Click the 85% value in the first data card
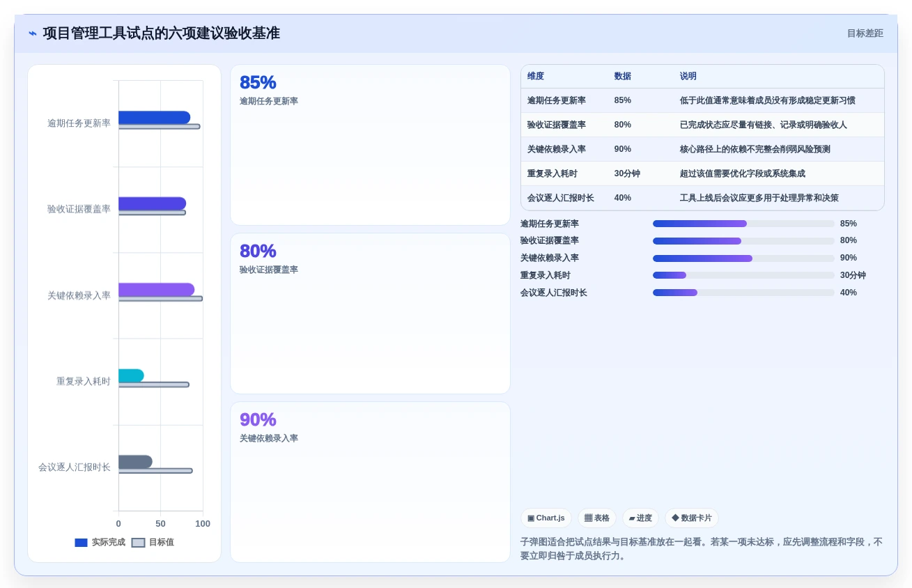Image resolution: width=912 pixels, height=588 pixels. 258,82
